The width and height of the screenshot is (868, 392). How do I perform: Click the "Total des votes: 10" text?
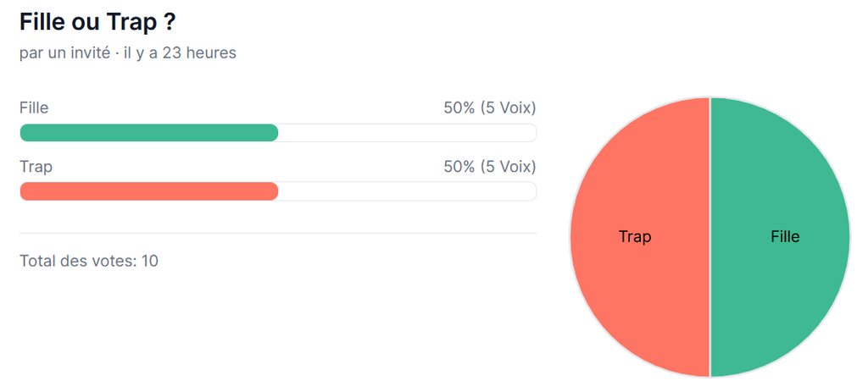tap(89, 261)
